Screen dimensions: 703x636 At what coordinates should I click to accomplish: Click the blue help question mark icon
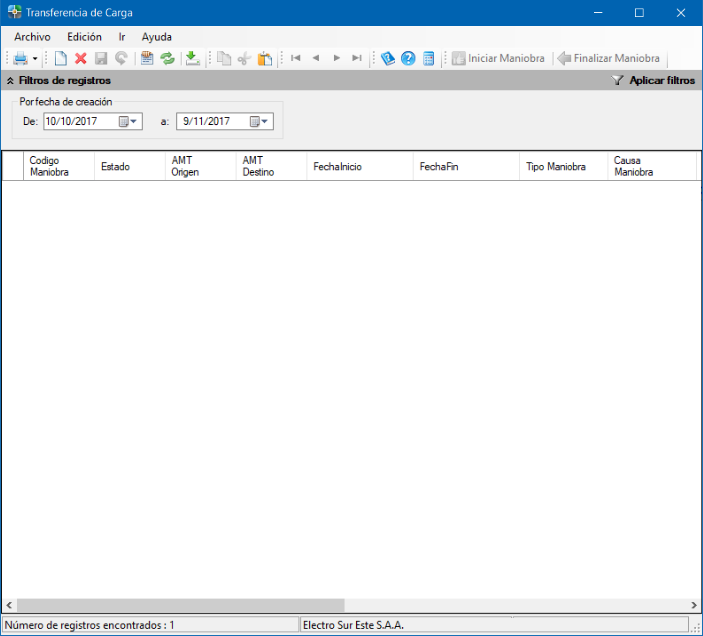408,59
